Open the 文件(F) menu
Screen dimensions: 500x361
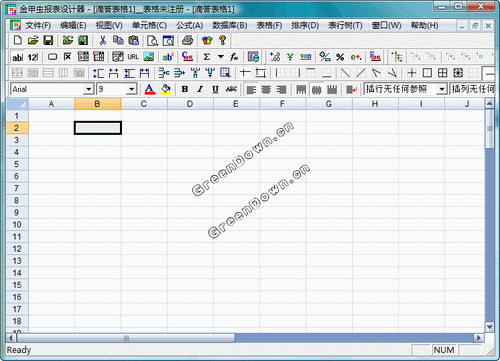point(38,25)
